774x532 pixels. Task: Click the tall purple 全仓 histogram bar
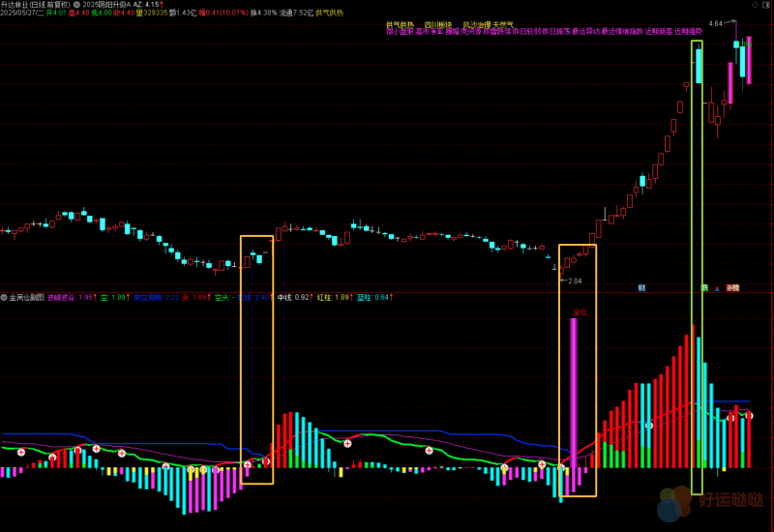pyautogui.click(x=573, y=393)
